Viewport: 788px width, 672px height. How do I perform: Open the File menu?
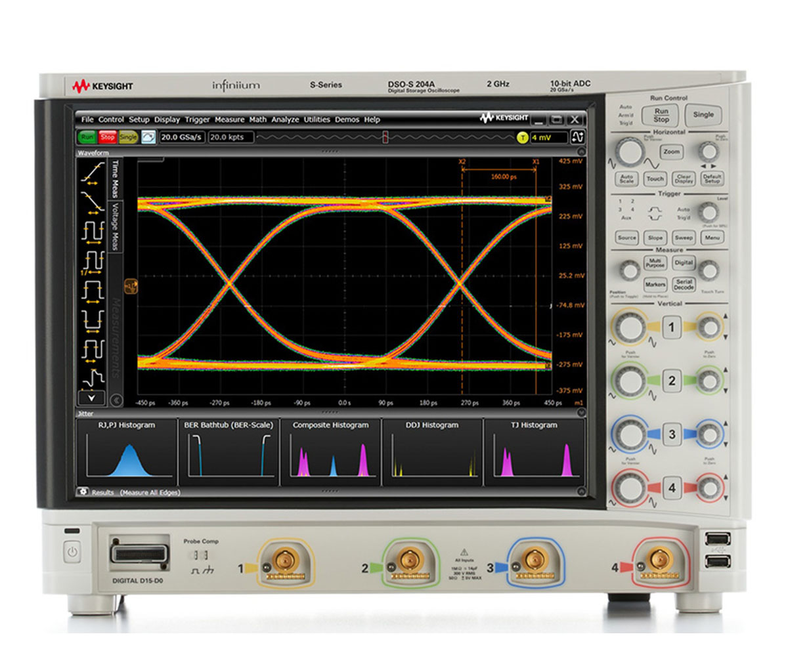(87, 119)
